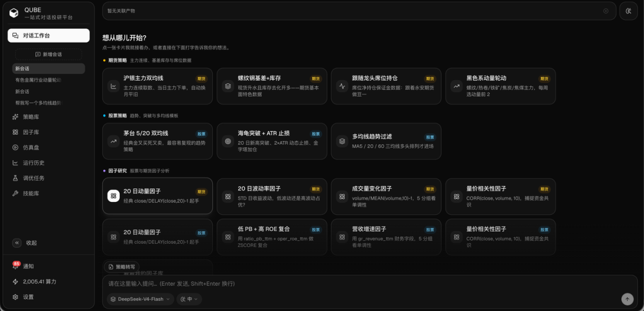Click the 海龟突破 + ATR 止损 card title

coord(264,133)
